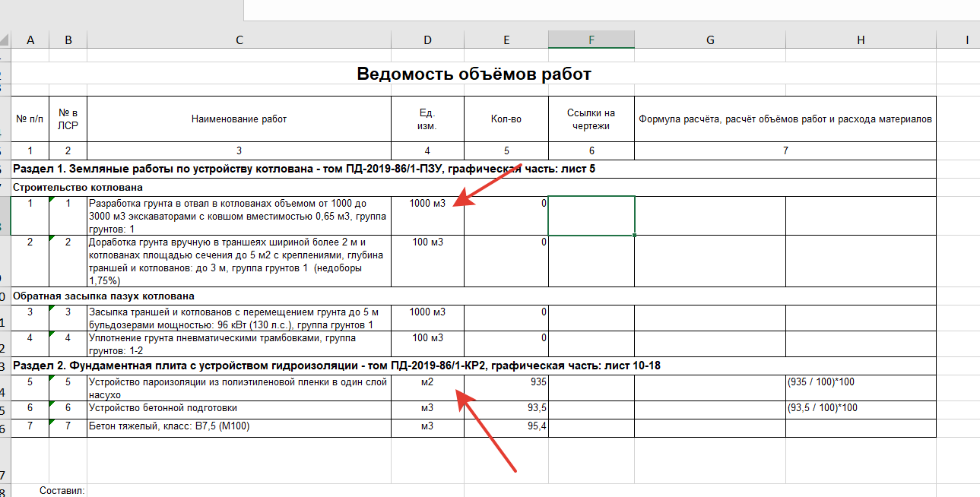Select column E header
This screenshot has height=497, width=980.
tap(506, 40)
